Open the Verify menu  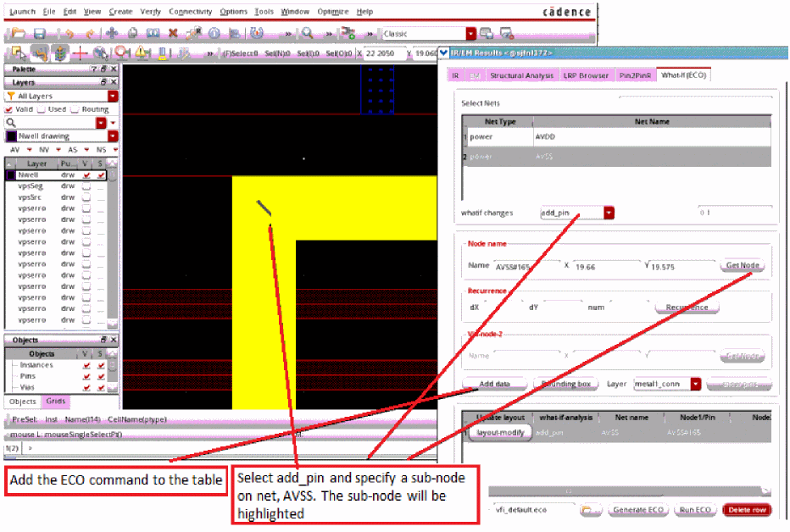coord(150,11)
